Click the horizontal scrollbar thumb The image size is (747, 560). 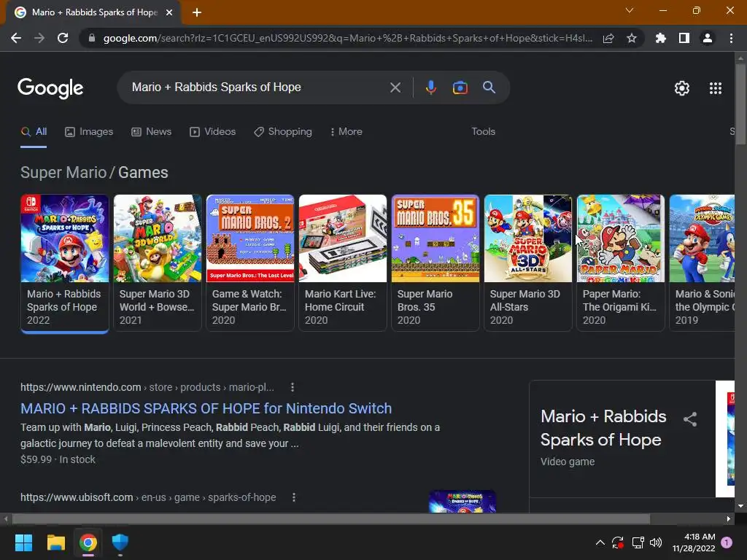330,518
